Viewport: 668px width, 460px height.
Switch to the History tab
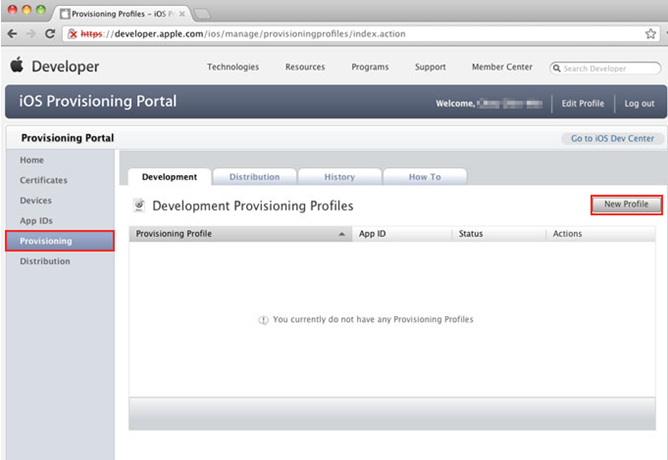pyautogui.click(x=340, y=177)
